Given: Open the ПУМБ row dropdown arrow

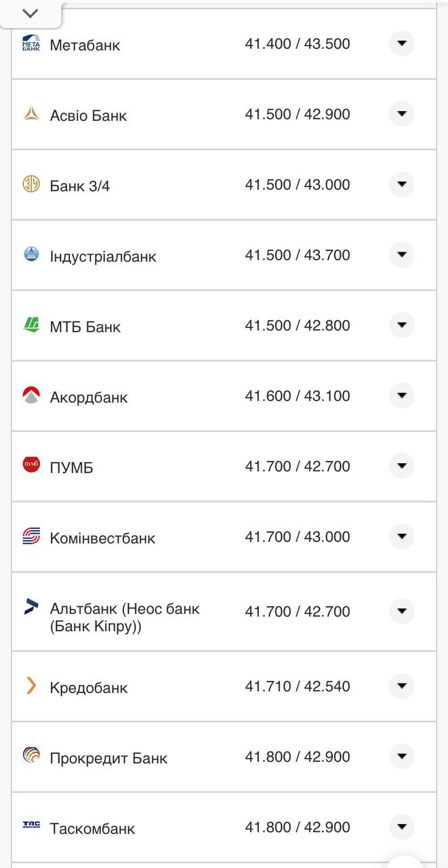Looking at the screenshot, I should click(x=401, y=466).
